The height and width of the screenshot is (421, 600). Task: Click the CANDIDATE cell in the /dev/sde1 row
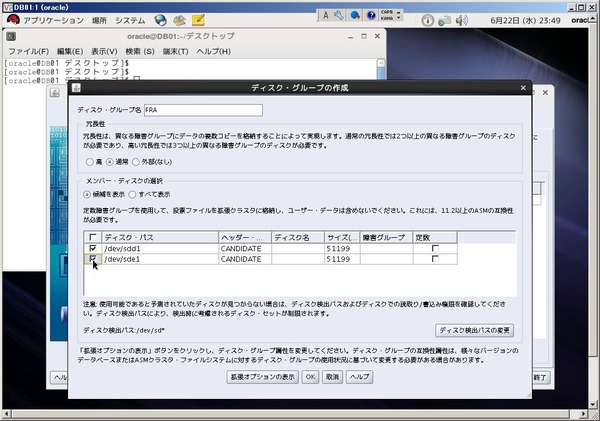[x=245, y=259]
